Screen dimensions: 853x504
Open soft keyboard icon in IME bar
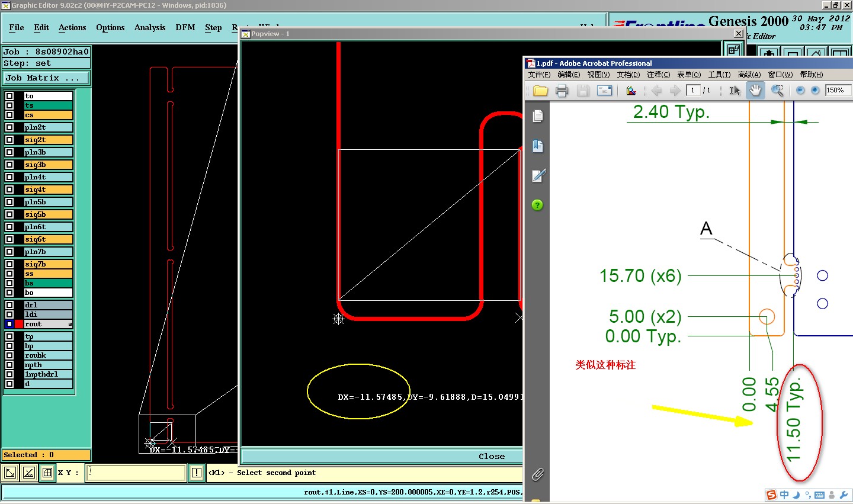[820, 495]
